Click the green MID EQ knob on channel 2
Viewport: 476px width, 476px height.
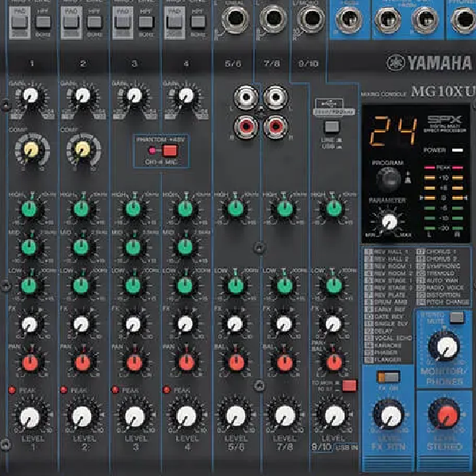(x=81, y=247)
